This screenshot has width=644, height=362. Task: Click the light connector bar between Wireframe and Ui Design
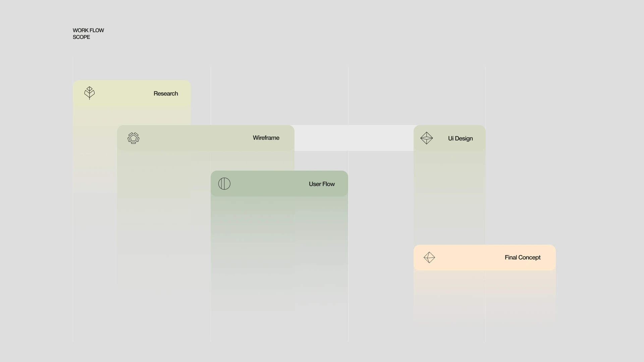click(x=354, y=138)
